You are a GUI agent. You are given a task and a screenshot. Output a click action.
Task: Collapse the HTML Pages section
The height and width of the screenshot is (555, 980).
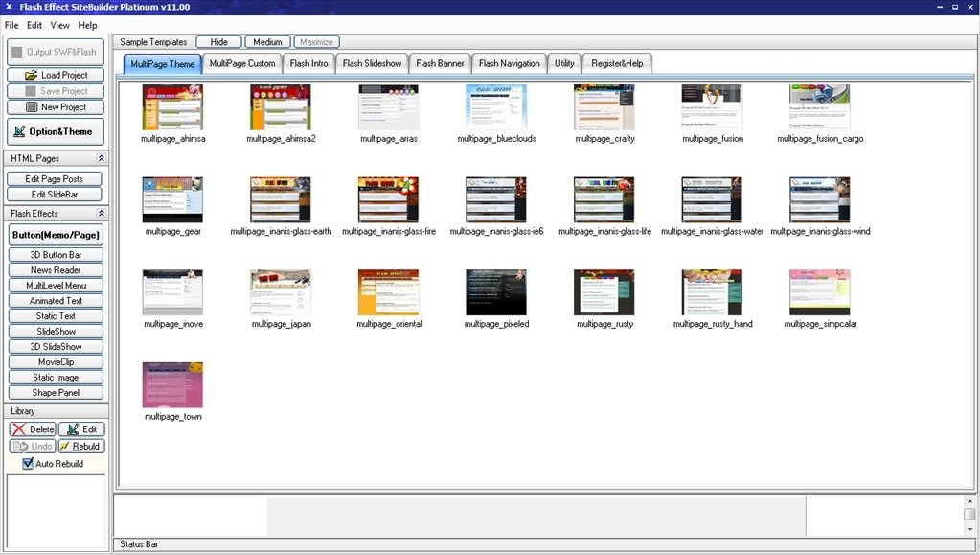(102, 158)
